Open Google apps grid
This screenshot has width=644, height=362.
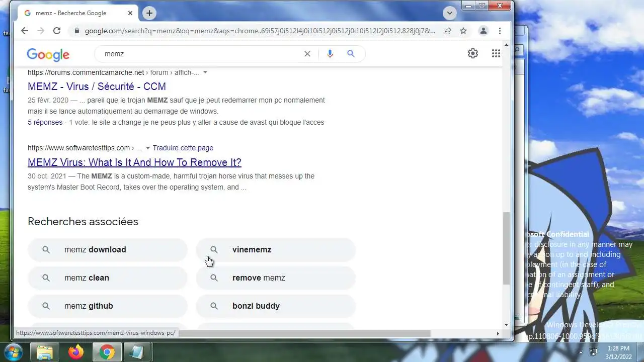pos(496,53)
